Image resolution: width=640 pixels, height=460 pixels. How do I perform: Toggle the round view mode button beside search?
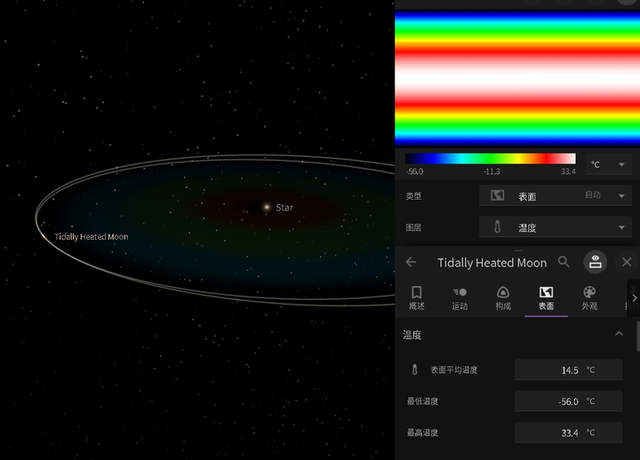coord(595,262)
